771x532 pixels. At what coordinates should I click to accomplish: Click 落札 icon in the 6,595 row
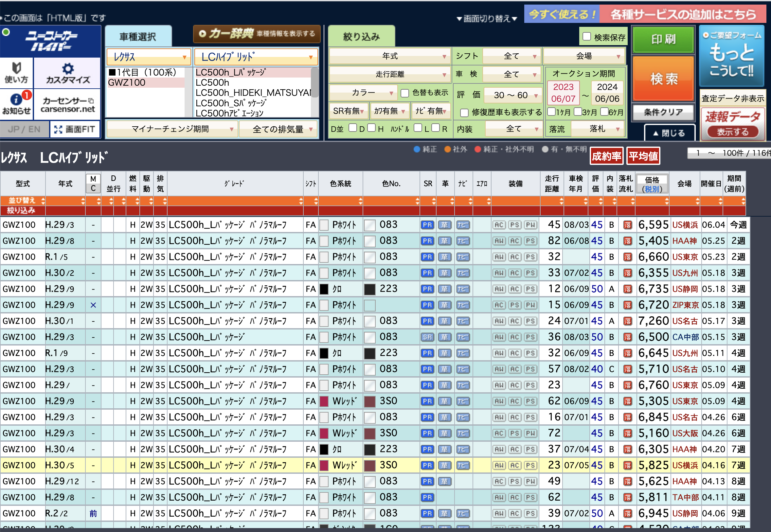point(627,225)
